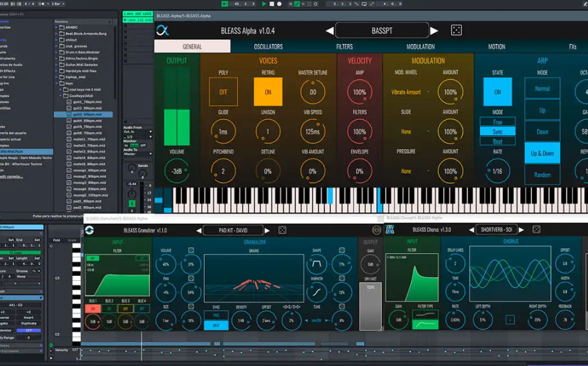Switch to the GENERAL tab

pyautogui.click(x=193, y=46)
